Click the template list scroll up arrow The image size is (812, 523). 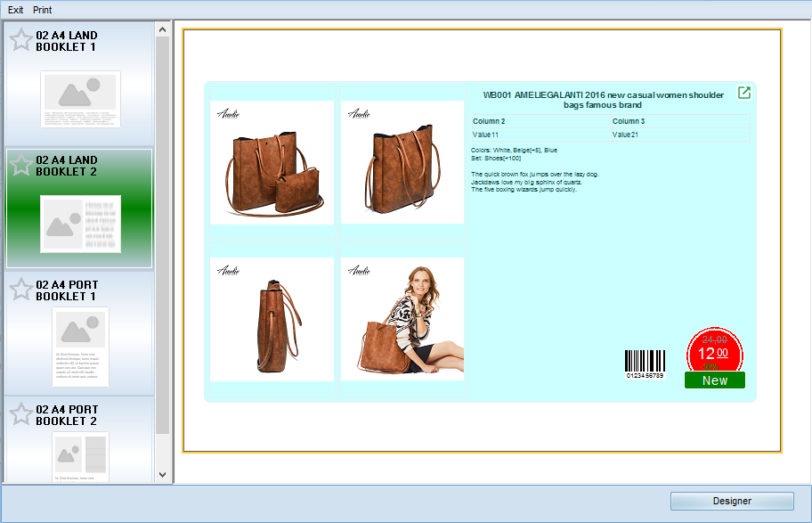163,29
